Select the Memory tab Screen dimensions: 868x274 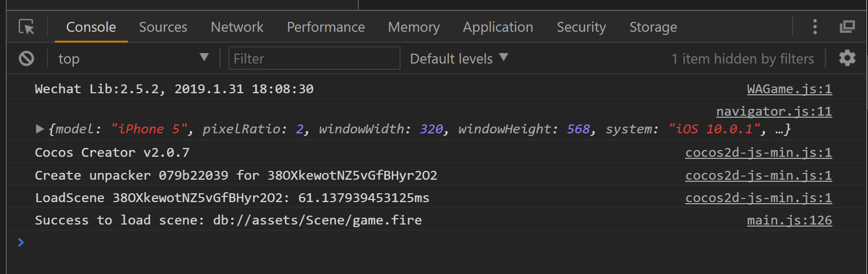(414, 27)
